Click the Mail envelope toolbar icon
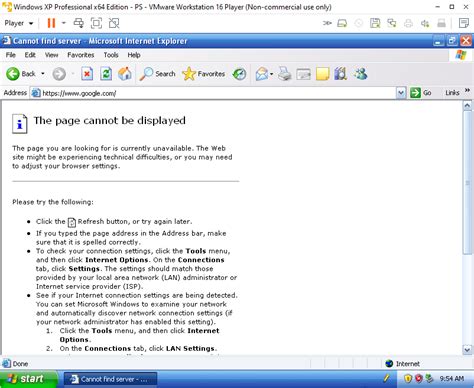This screenshot has height=388, width=474. point(262,74)
